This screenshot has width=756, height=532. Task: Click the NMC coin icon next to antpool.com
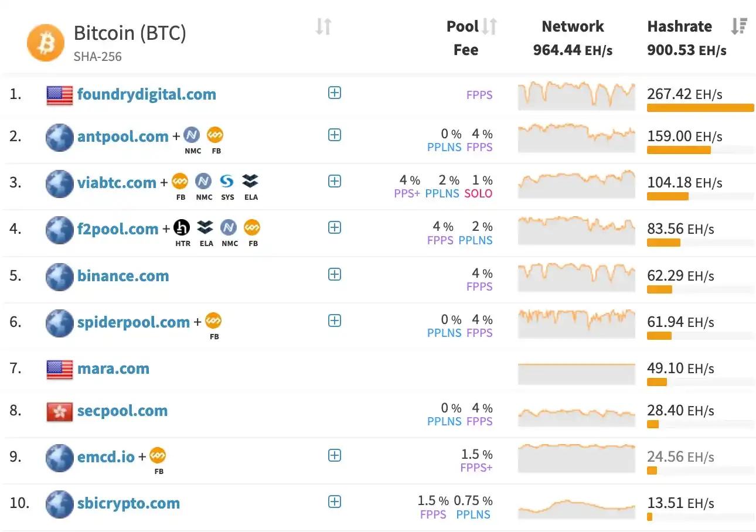[192, 135]
